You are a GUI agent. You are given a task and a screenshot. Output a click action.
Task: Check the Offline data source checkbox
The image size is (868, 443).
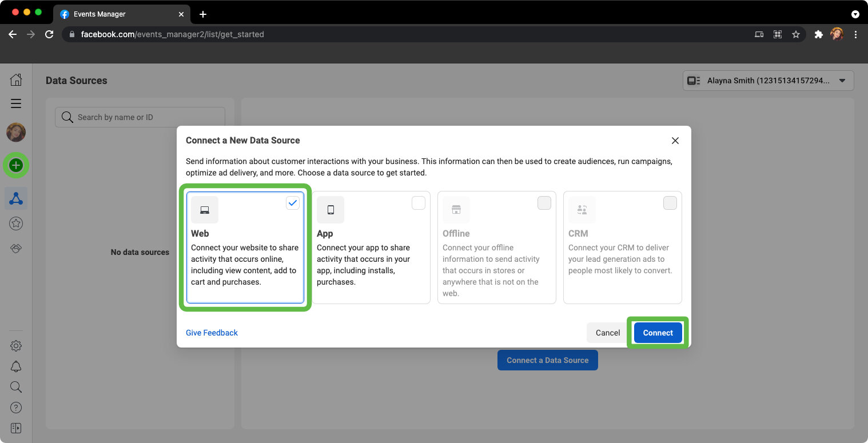(544, 203)
